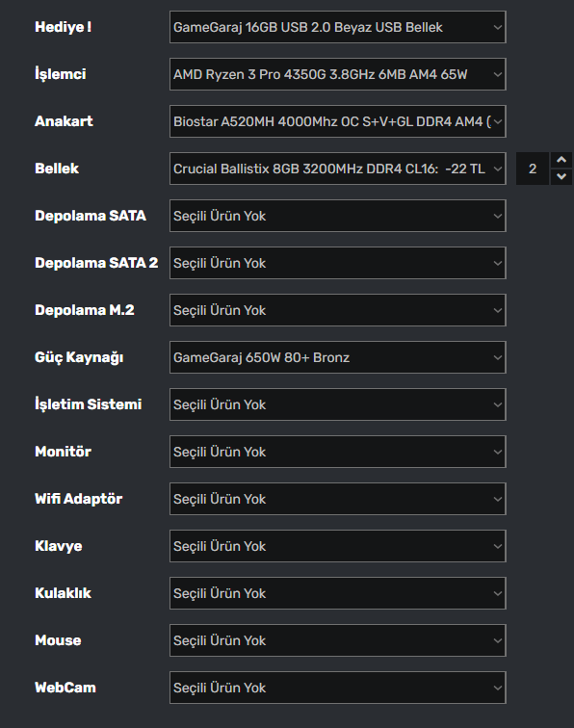Open the İşletim Sistemi dropdown
574x728 pixels.
pos(338,404)
